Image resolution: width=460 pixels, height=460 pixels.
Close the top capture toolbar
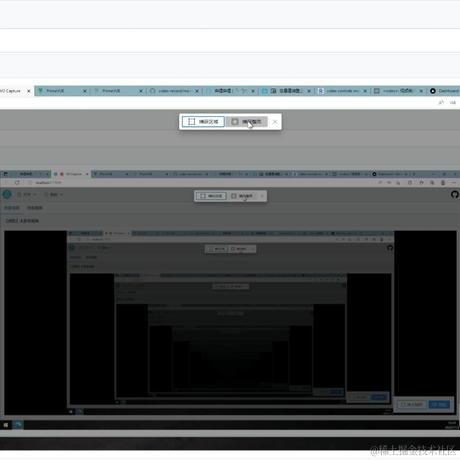coord(275,122)
